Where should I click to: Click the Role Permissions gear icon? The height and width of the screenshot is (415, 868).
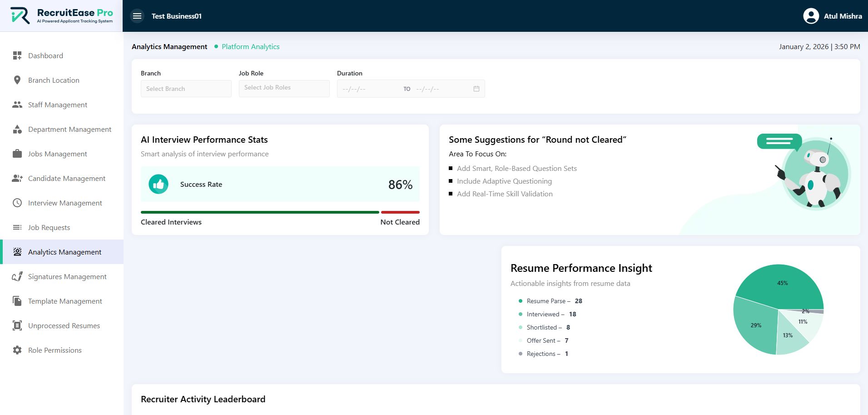(17, 350)
